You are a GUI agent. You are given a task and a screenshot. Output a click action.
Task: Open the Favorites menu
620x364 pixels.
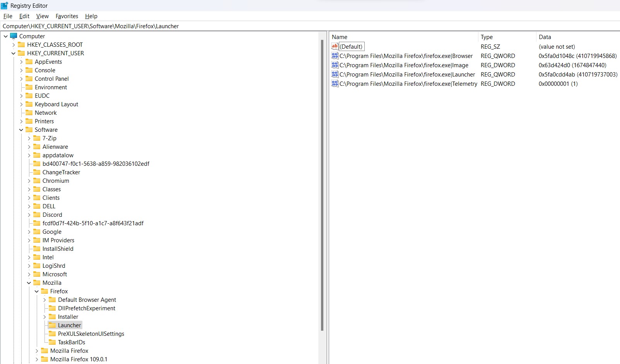tap(67, 16)
